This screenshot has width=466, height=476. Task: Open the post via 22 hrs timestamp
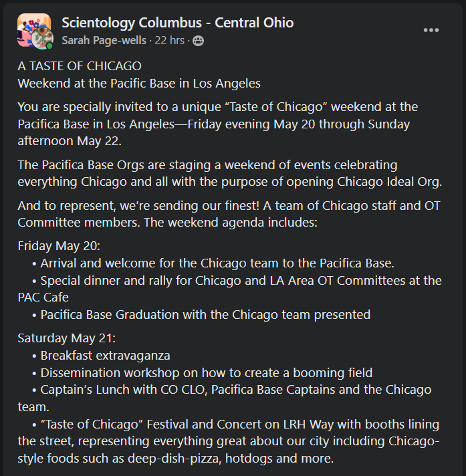tap(169, 40)
